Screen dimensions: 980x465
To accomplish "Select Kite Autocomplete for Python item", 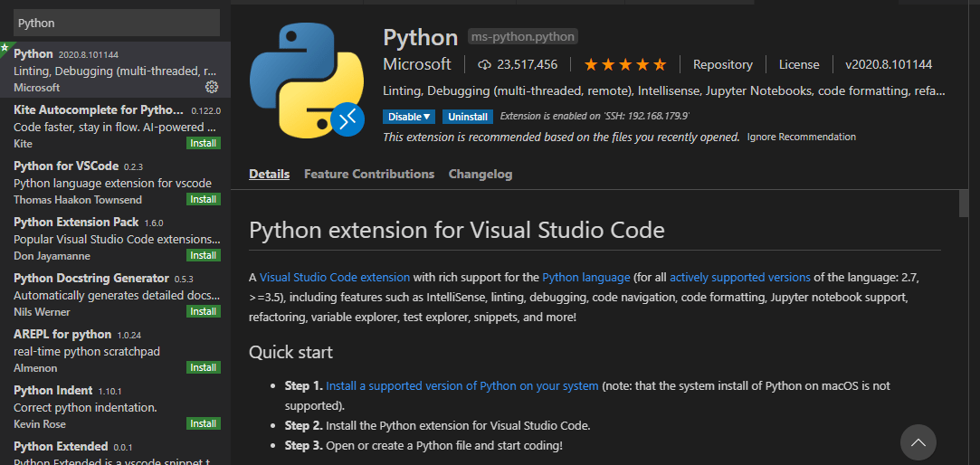I will (115, 127).
